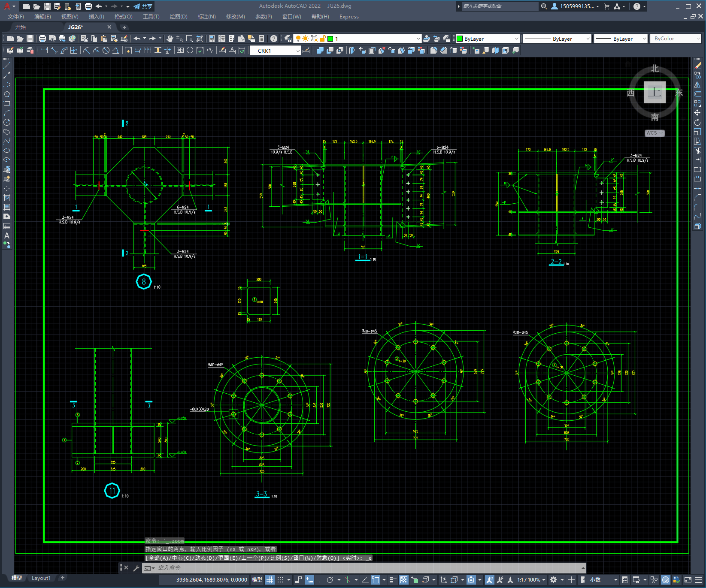Open the CRK1 dimension style dropdown

click(275, 51)
